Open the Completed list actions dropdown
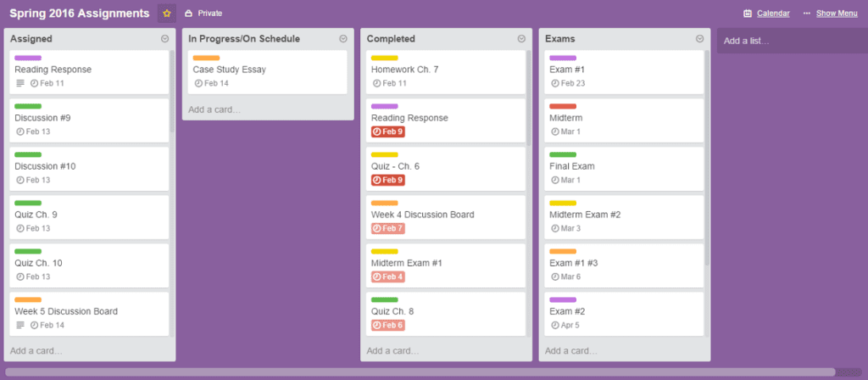 (521, 39)
